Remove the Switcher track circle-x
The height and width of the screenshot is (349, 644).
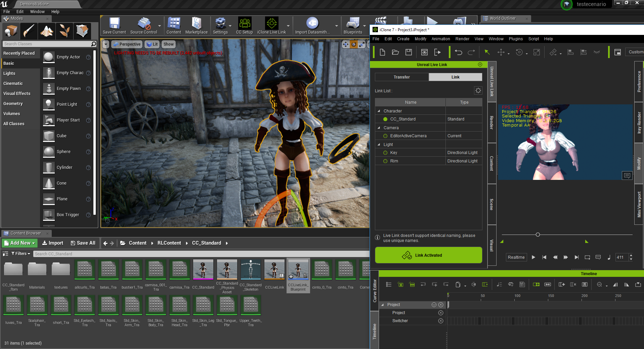(x=441, y=321)
